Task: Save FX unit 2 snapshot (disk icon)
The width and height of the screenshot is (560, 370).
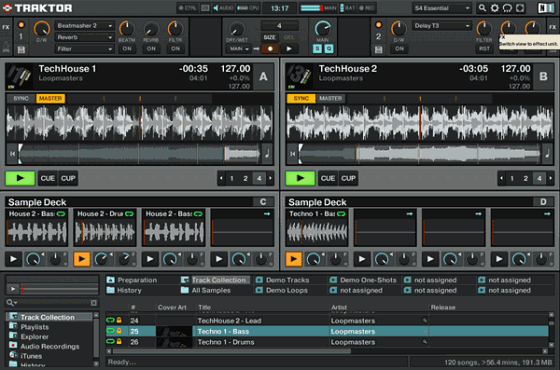Action: (379, 49)
